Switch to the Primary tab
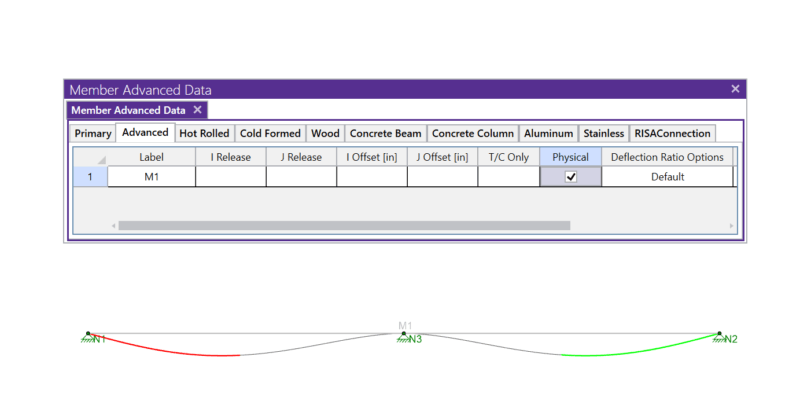The image size is (800, 418). 93,133
